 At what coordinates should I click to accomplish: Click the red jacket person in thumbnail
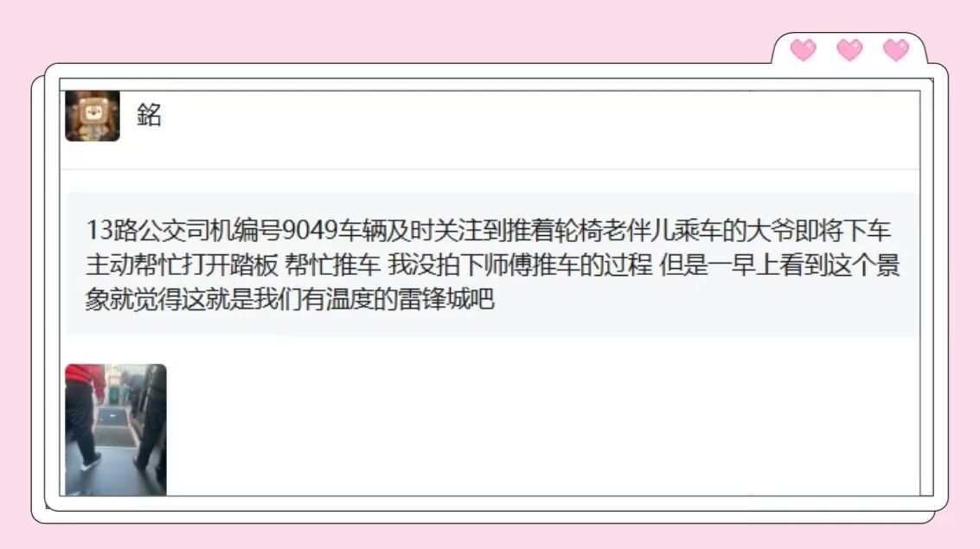83,412
